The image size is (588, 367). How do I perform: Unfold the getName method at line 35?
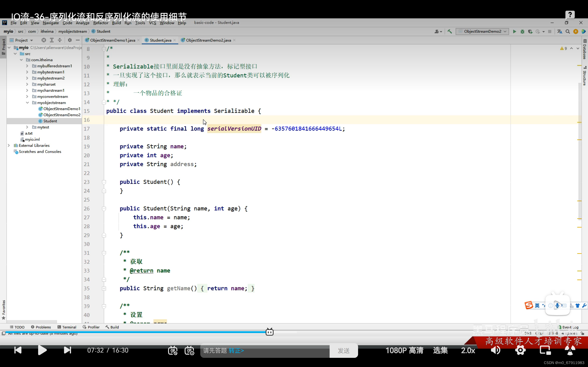[104, 288]
